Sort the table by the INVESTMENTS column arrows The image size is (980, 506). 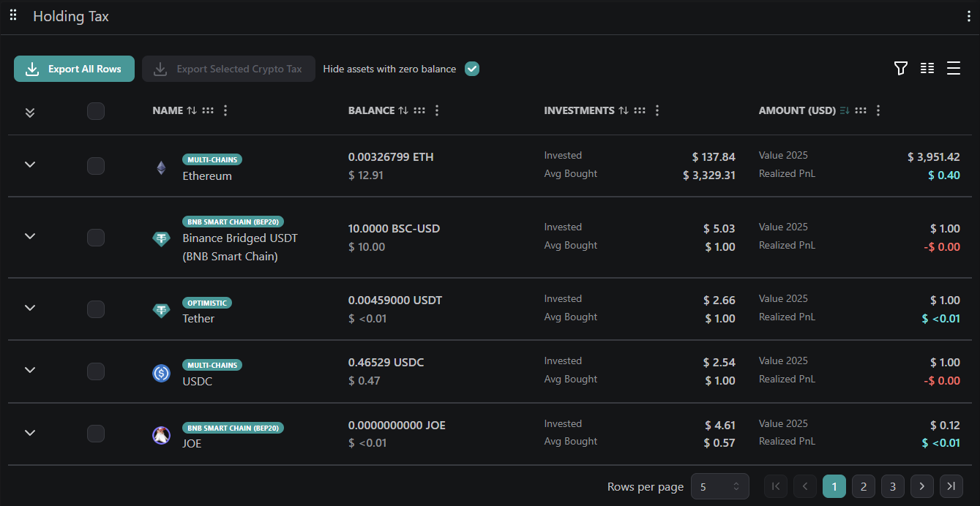623,110
